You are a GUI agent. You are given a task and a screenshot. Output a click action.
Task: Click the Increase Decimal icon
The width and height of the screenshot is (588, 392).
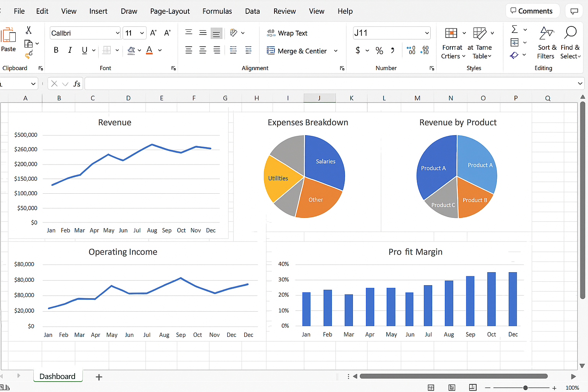[x=411, y=50]
